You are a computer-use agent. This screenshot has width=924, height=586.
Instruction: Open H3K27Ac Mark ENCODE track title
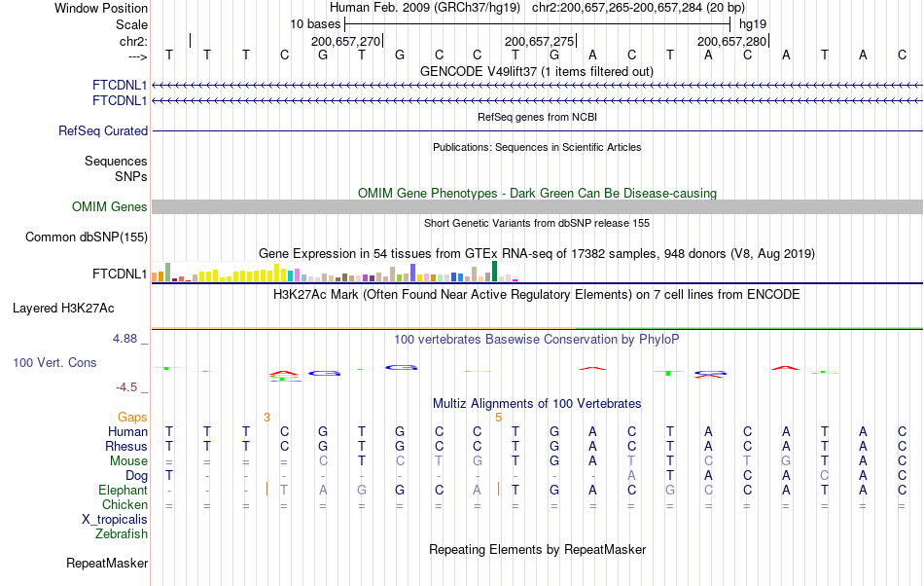tap(537, 294)
